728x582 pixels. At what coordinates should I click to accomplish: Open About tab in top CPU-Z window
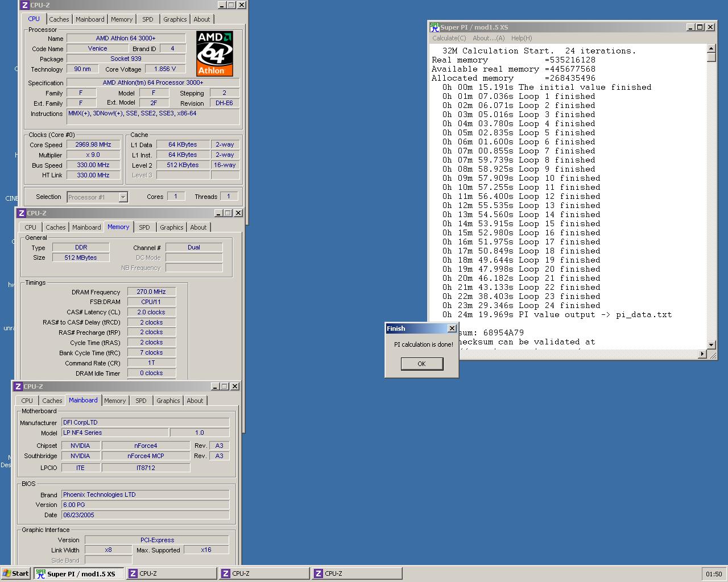[x=202, y=19]
